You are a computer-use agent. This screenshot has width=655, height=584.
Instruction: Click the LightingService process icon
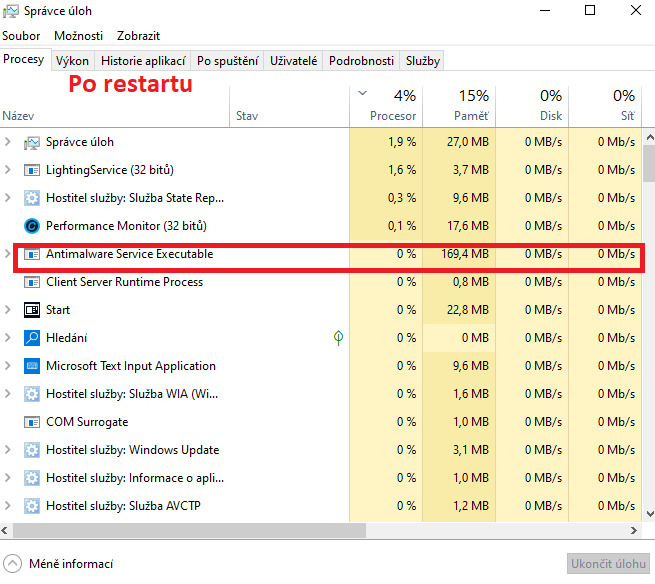32,170
